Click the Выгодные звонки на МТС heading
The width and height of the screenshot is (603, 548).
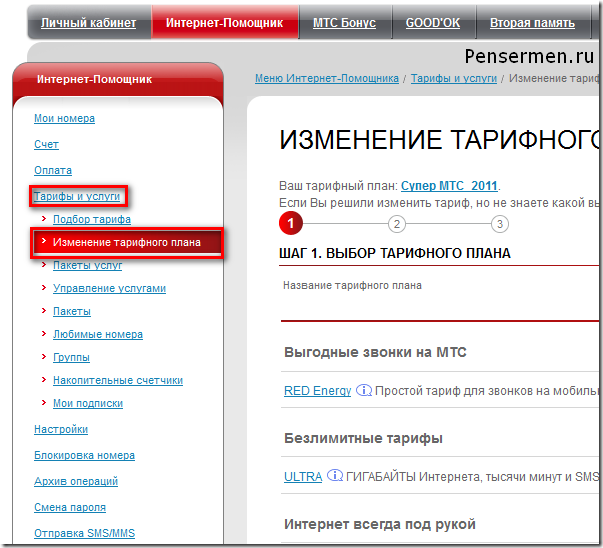[x=375, y=352]
